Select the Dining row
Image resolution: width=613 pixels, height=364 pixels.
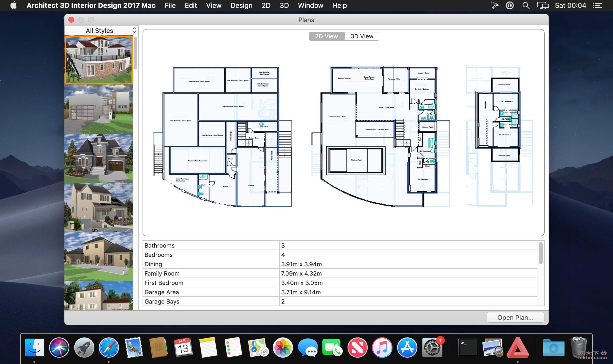pyautogui.click(x=340, y=264)
